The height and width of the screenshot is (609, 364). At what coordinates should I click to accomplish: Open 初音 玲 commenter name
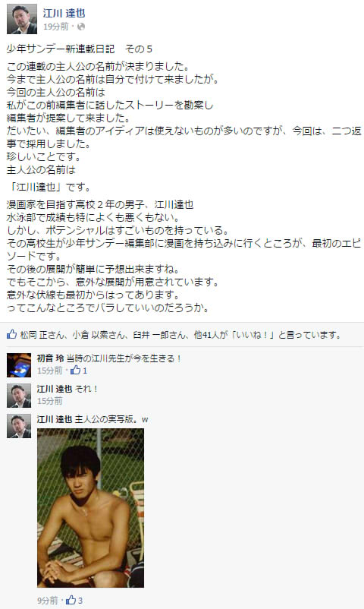coord(50,358)
